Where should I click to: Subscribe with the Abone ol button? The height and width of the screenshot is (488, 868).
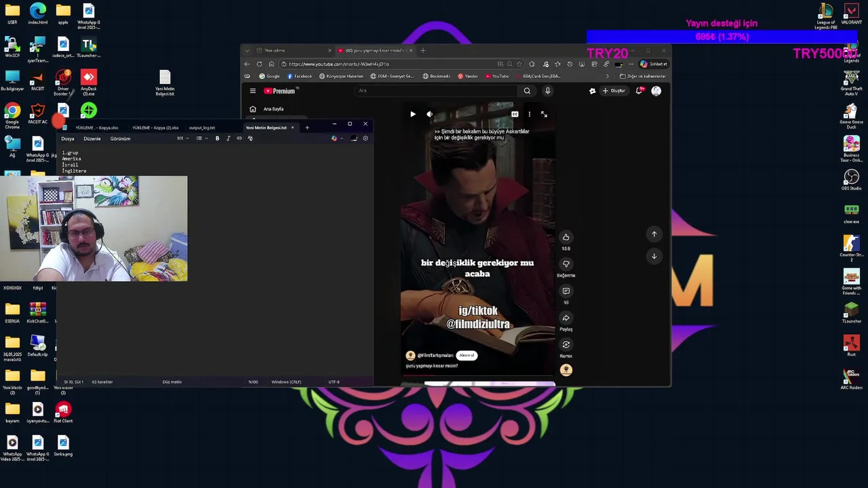pyautogui.click(x=467, y=355)
